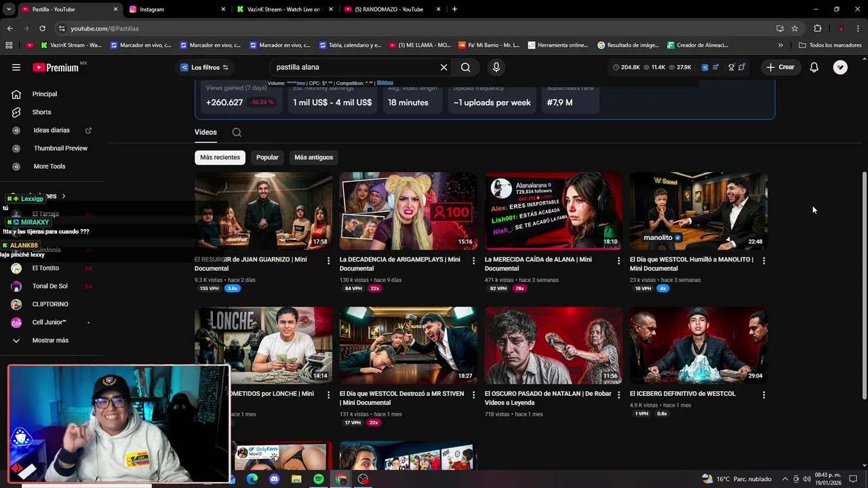
Task: Open Microsoft Edge from the taskbar
Action: pos(252,479)
